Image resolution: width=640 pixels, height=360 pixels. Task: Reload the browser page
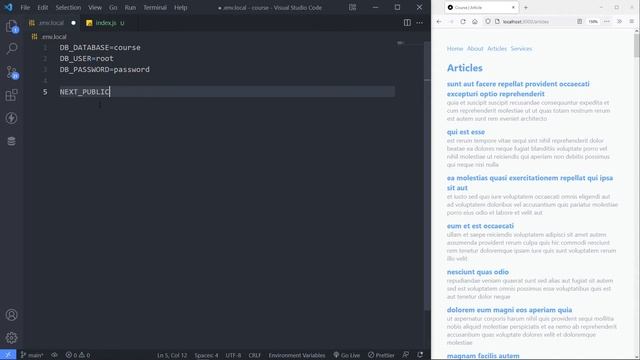tap(463, 22)
